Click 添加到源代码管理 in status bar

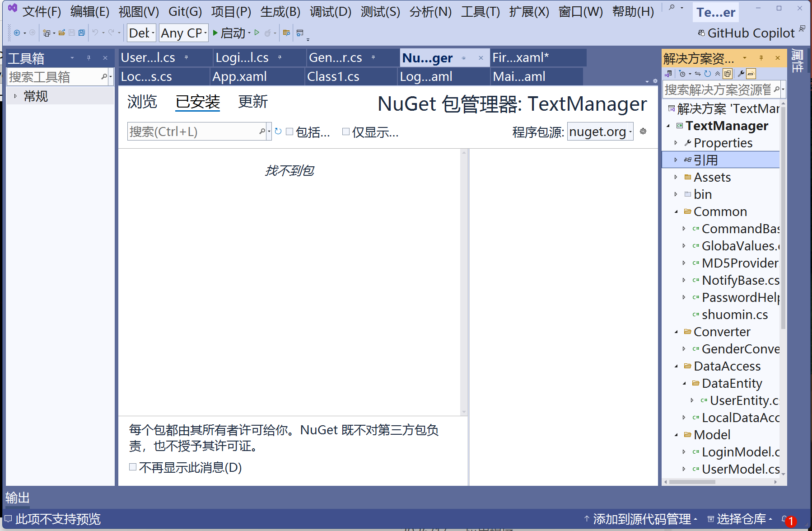[641, 519]
